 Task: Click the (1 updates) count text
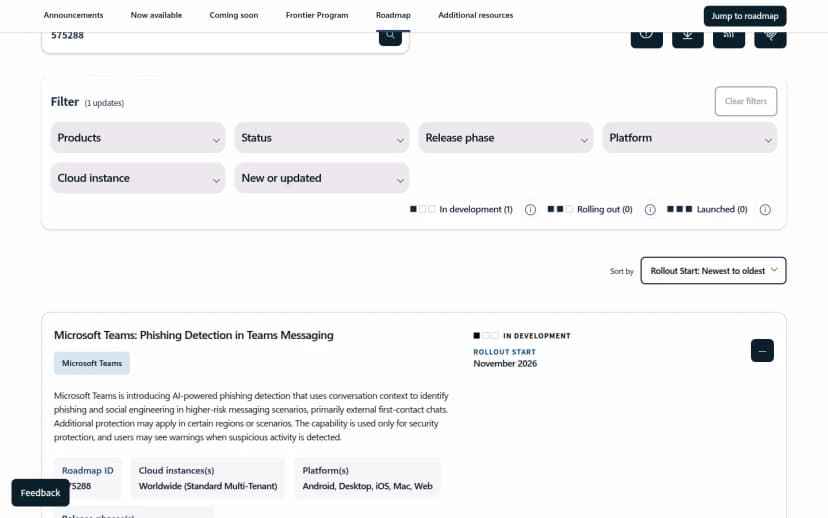(x=104, y=103)
